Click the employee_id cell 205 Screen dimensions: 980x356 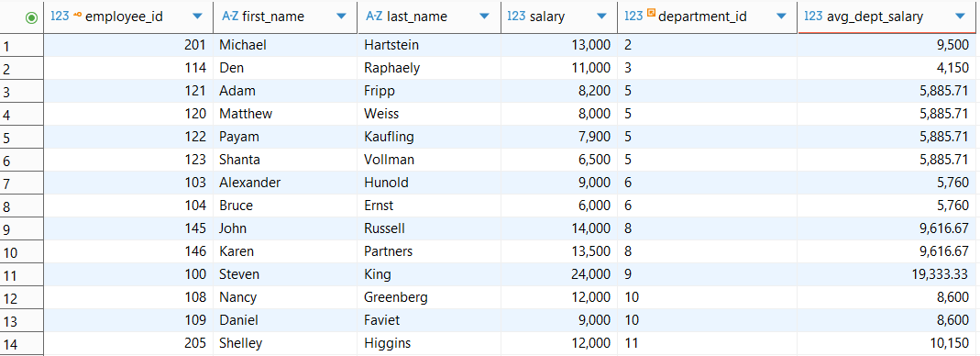click(128, 343)
